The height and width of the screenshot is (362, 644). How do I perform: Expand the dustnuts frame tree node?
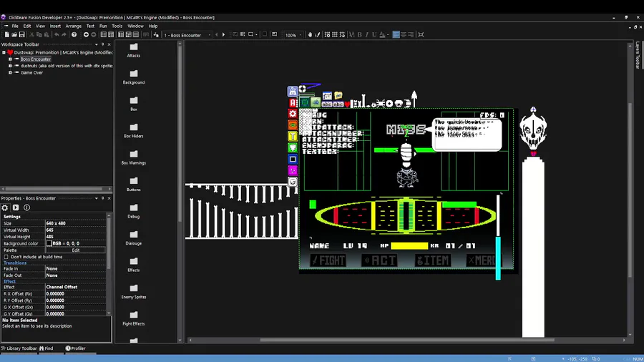(x=10, y=66)
